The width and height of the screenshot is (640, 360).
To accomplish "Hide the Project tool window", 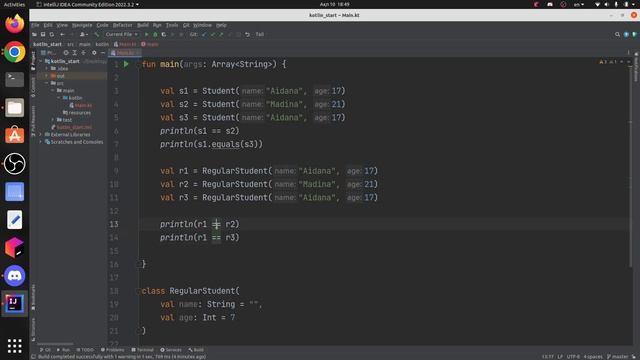I will coord(103,53).
